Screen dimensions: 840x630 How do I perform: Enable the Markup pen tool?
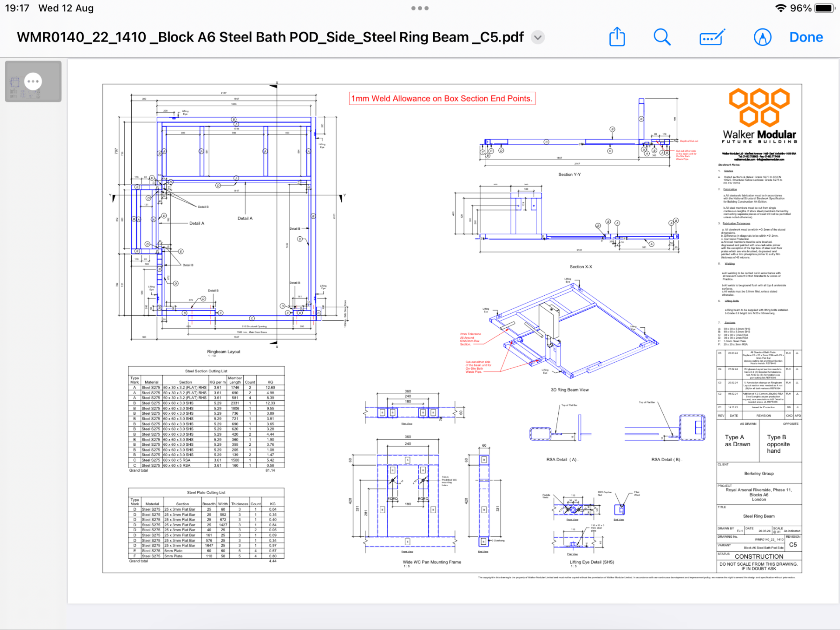[x=763, y=37]
